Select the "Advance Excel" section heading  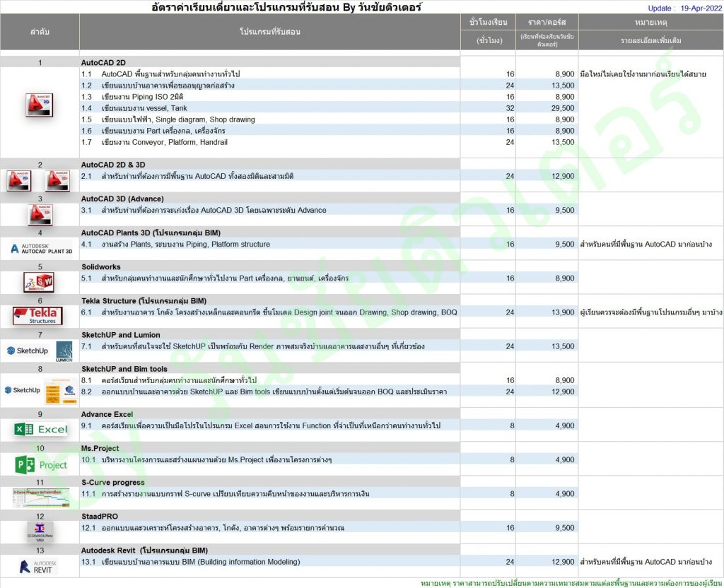(107, 414)
